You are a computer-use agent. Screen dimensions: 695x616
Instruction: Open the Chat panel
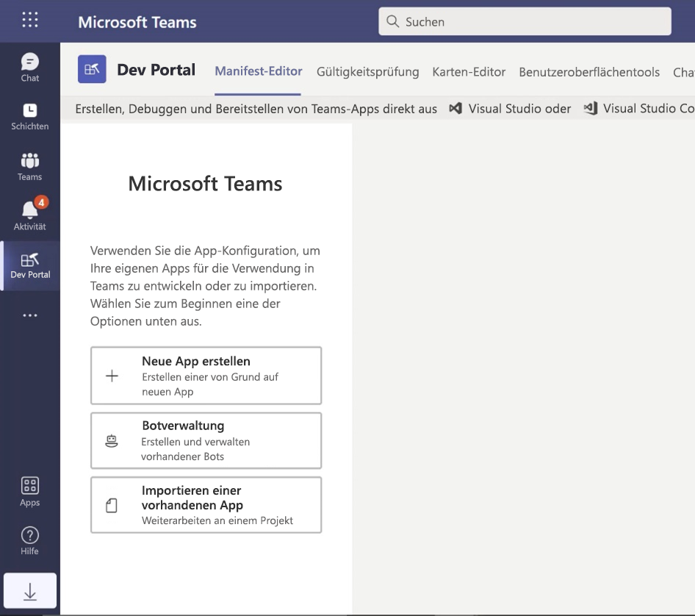29,67
